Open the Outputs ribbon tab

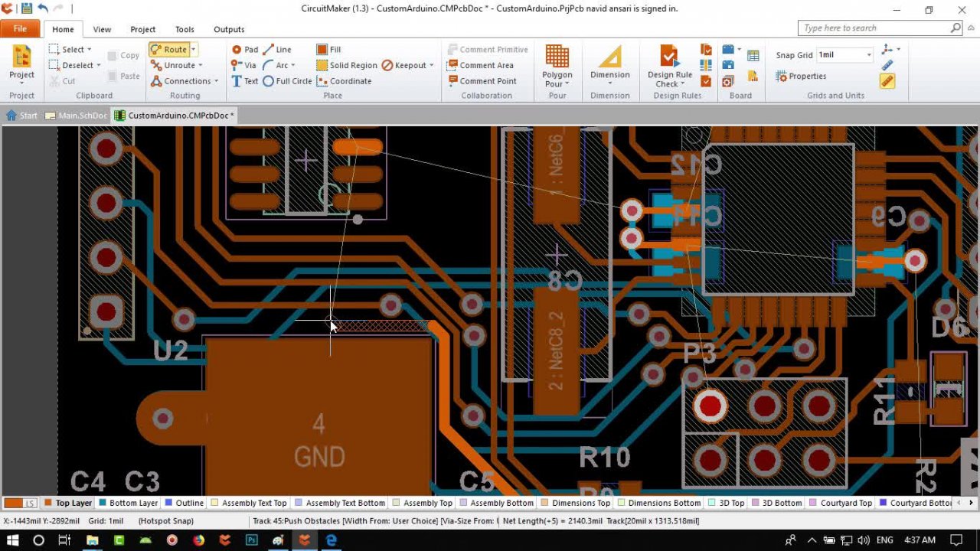pyautogui.click(x=229, y=30)
